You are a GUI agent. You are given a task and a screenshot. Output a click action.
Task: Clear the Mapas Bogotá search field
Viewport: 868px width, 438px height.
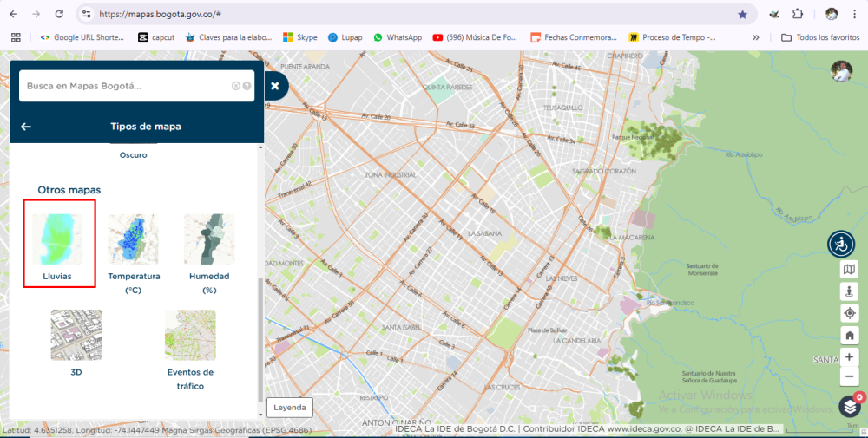pos(235,86)
